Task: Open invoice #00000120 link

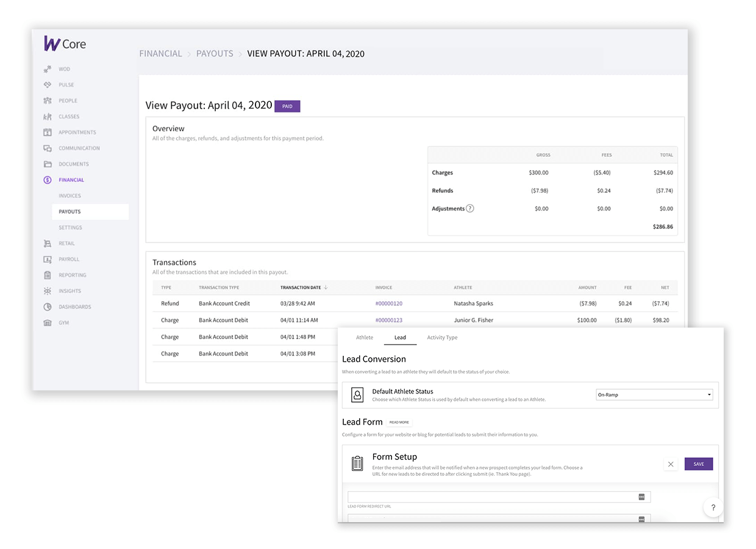Action: [389, 303]
